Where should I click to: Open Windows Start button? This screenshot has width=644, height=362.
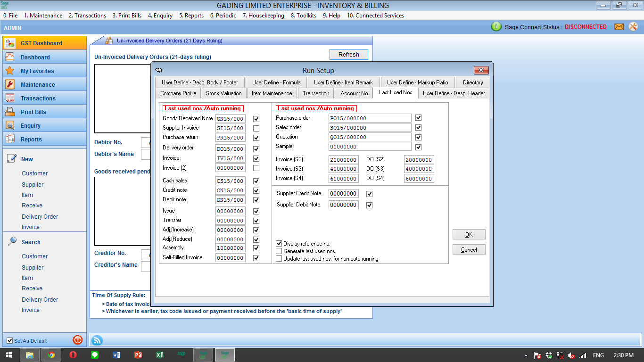[x=9, y=355]
